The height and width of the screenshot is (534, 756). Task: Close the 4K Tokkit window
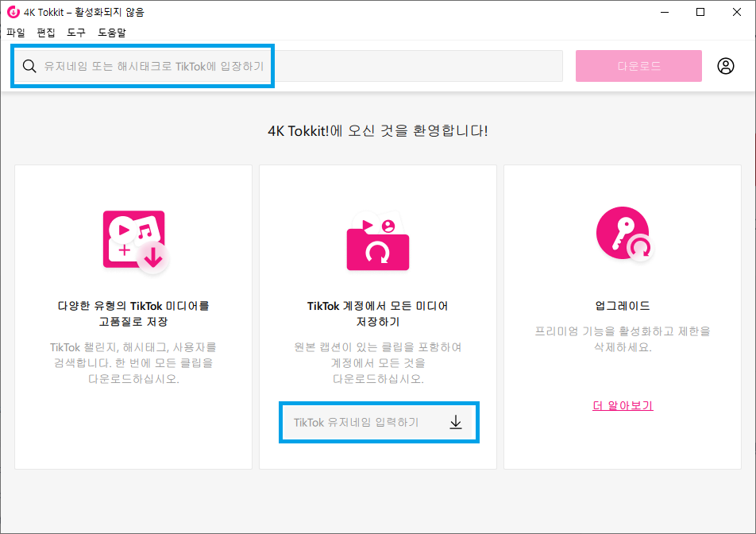[737, 12]
